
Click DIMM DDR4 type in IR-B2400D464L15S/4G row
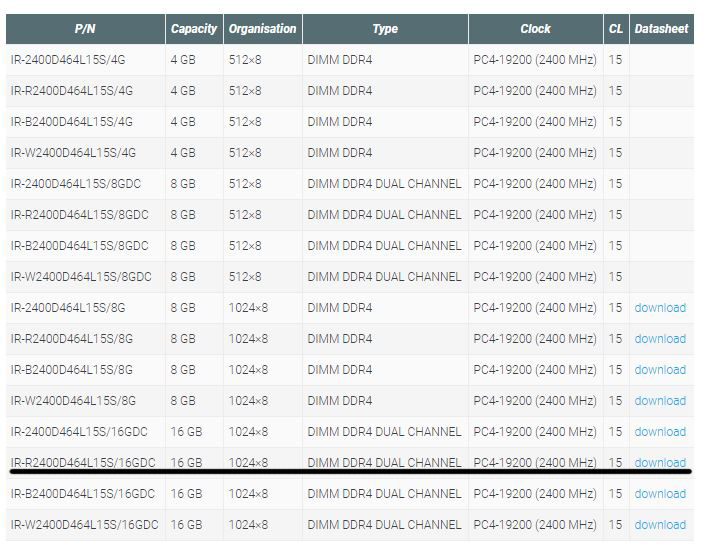tap(340, 122)
